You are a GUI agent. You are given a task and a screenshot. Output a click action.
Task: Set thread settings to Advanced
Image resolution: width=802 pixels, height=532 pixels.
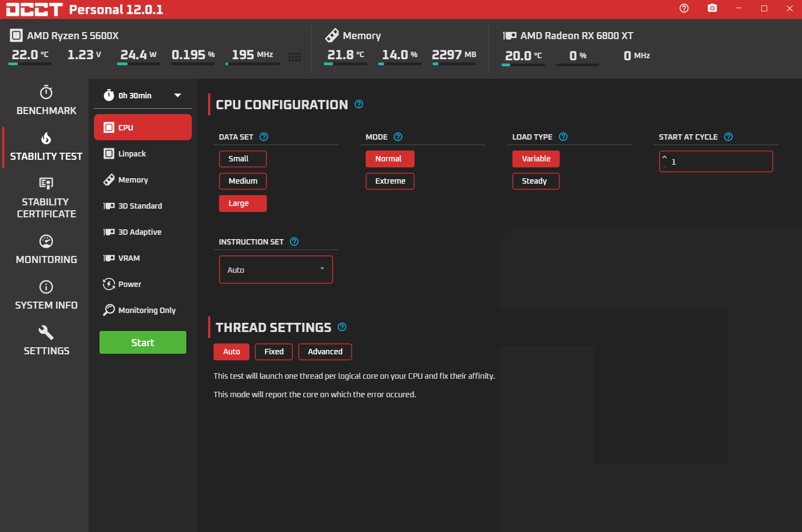pyautogui.click(x=325, y=352)
